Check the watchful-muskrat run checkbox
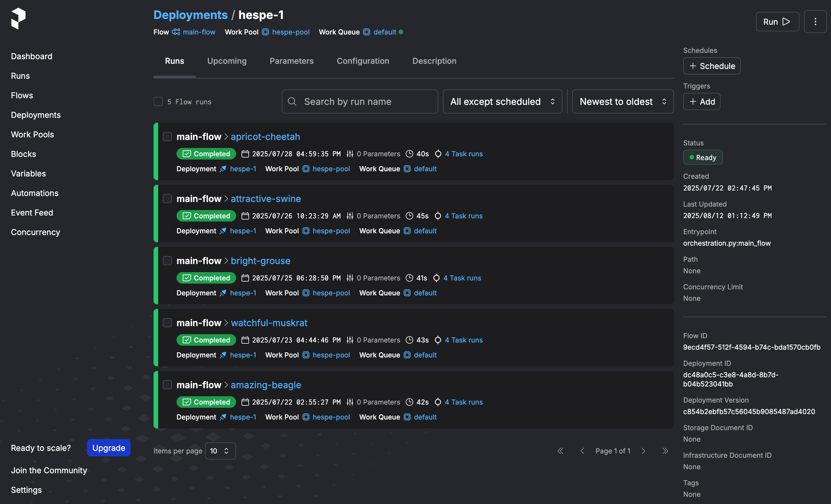The image size is (831, 504). pyautogui.click(x=167, y=323)
